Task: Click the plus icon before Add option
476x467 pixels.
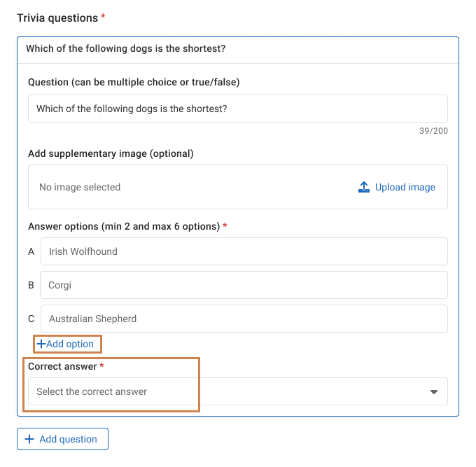Action: point(41,344)
